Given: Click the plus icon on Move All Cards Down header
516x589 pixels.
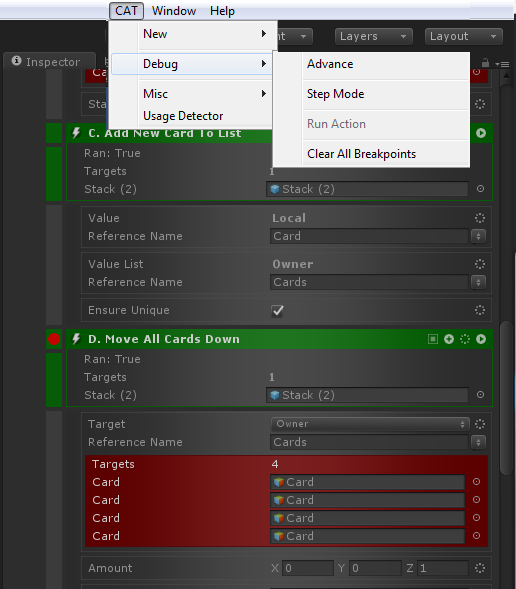Looking at the screenshot, I should (x=449, y=339).
